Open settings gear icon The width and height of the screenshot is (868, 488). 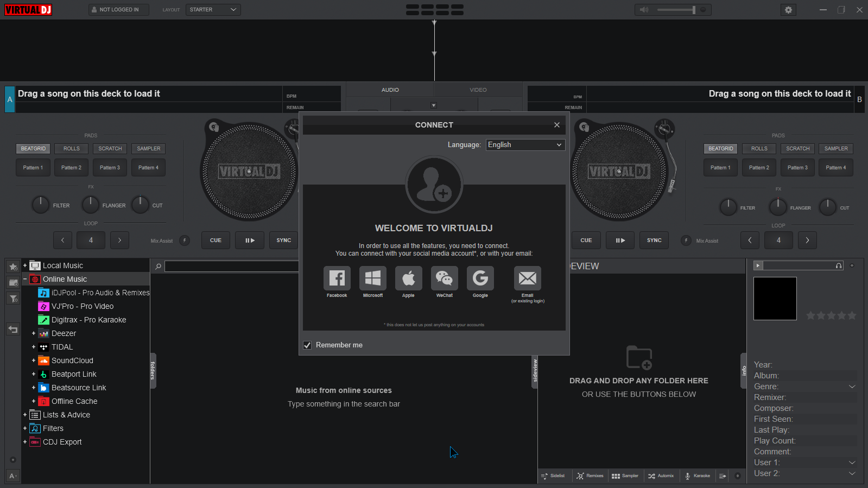(x=788, y=10)
